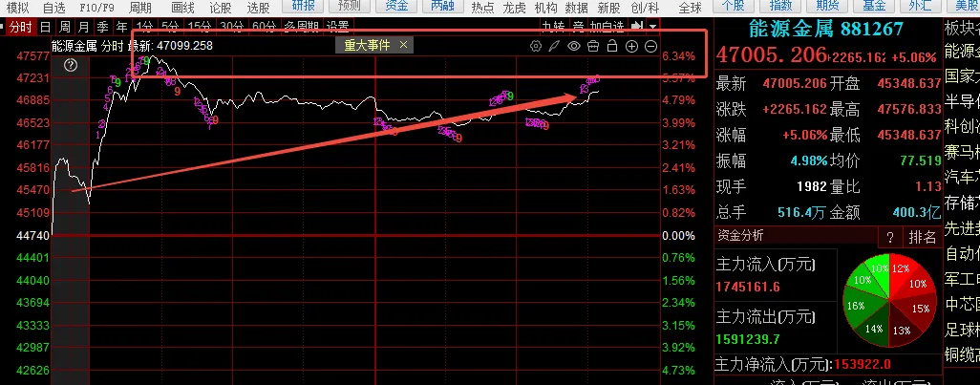Open the 自选 menu
The image size is (980, 385).
[53, 9]
